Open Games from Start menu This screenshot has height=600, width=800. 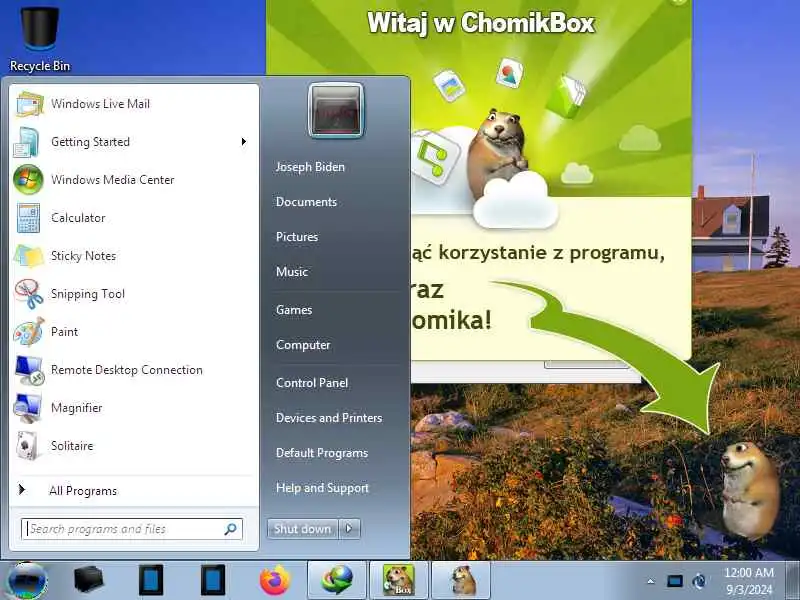tap(294, 310)
